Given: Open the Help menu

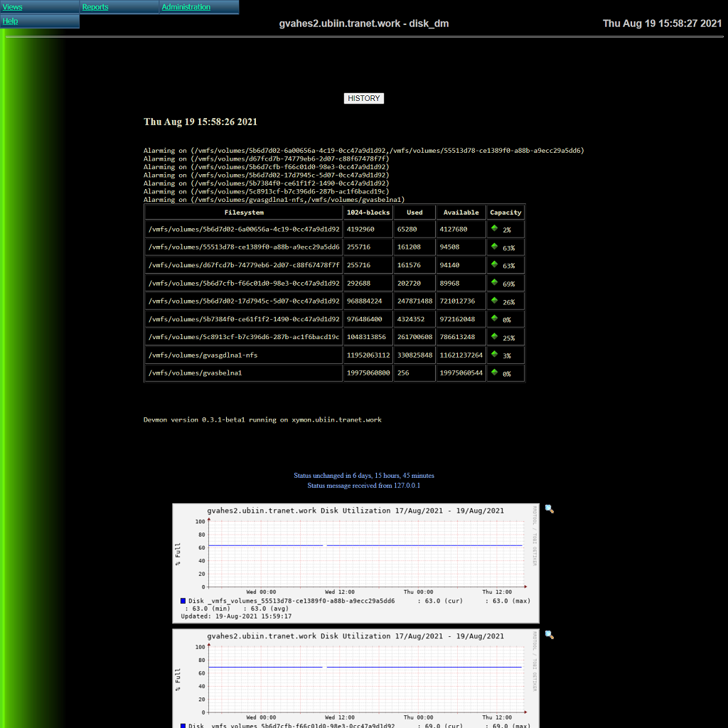Looking at the screenshot, I should click(x=11, y=21).
